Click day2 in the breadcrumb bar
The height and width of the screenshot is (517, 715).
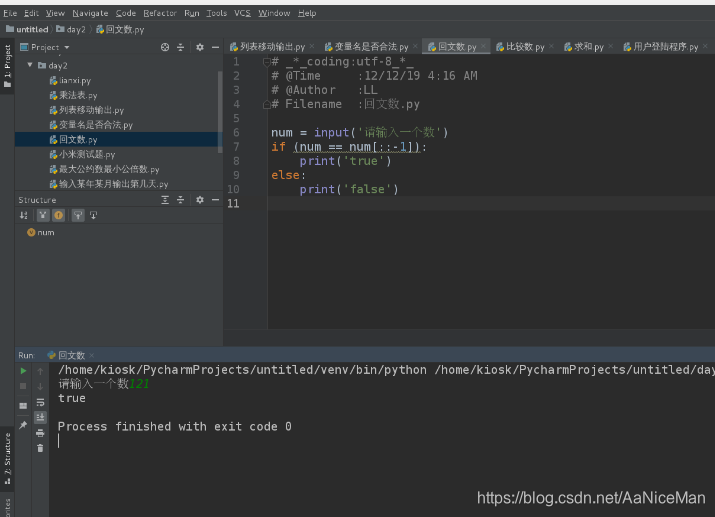(71, 30)
